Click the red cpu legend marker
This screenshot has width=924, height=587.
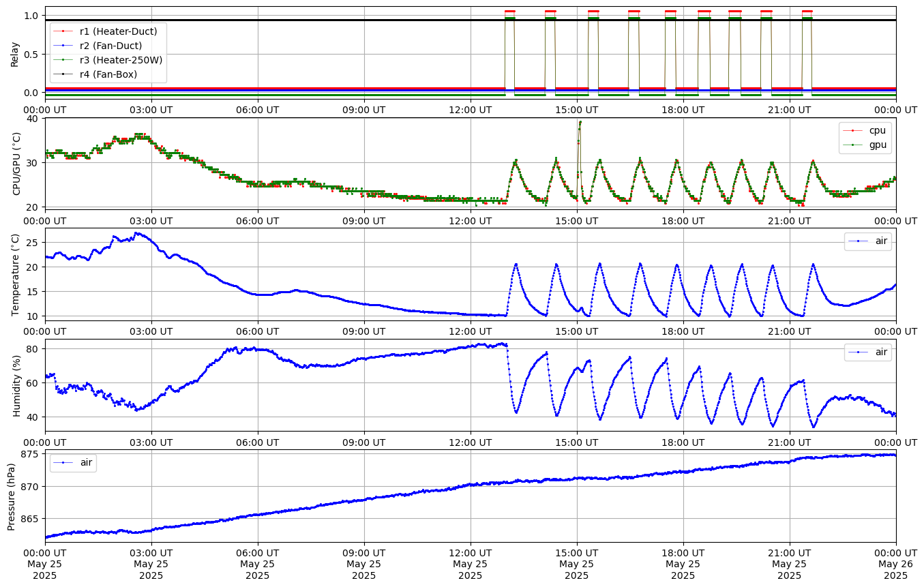point(854,130)
